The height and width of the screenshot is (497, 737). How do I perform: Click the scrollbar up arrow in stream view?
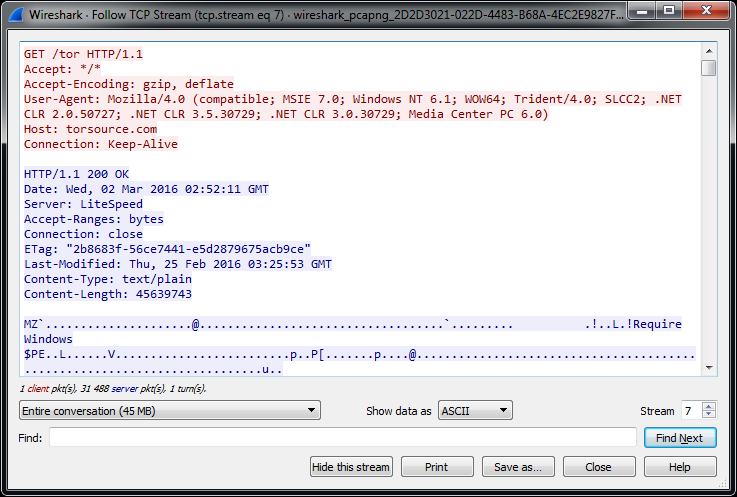[708, 50]
